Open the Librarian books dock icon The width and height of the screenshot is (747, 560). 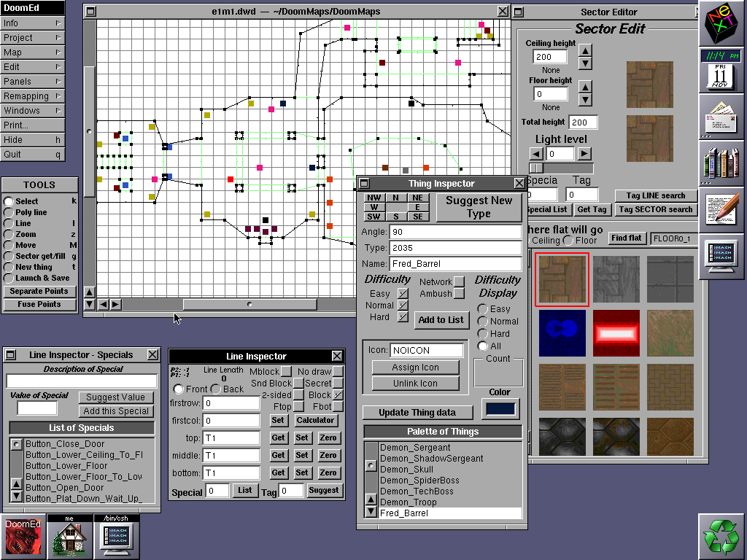pyautogui.click(x=722, y=163)
